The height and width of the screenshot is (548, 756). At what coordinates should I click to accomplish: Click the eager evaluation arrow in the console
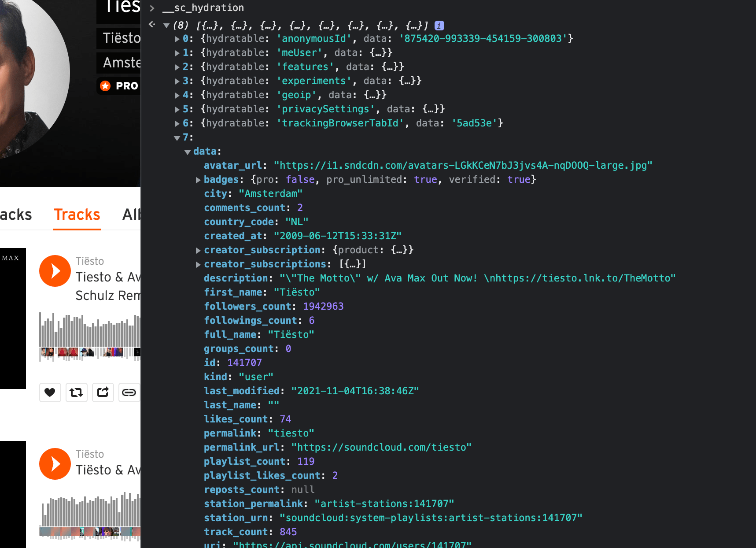tap(152, 24)
